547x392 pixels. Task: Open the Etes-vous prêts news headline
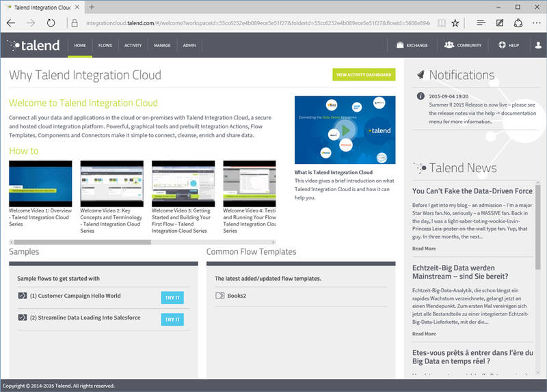(472, 357)
